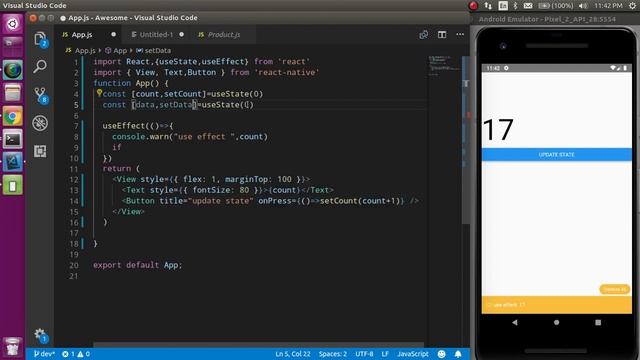Open the Ubuntu dash search icon in the dock
The height and width of the screenshot is (360, 640).
pos(13,24)
